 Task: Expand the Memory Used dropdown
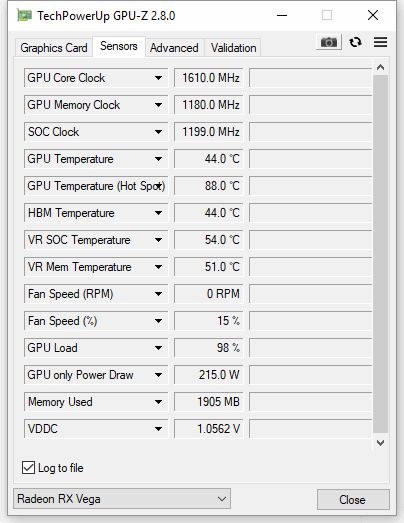(158, 402)
